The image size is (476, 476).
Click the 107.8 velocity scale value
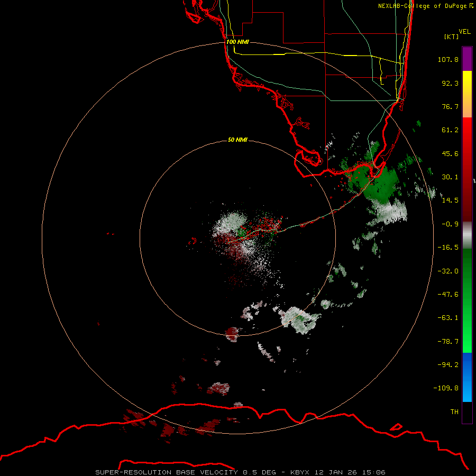coord(448,59)
